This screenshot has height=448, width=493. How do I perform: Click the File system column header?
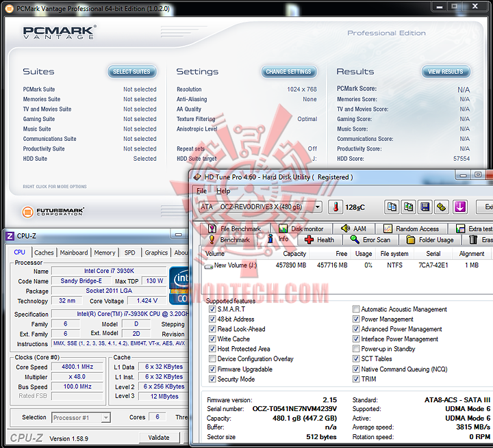(394, 254)
